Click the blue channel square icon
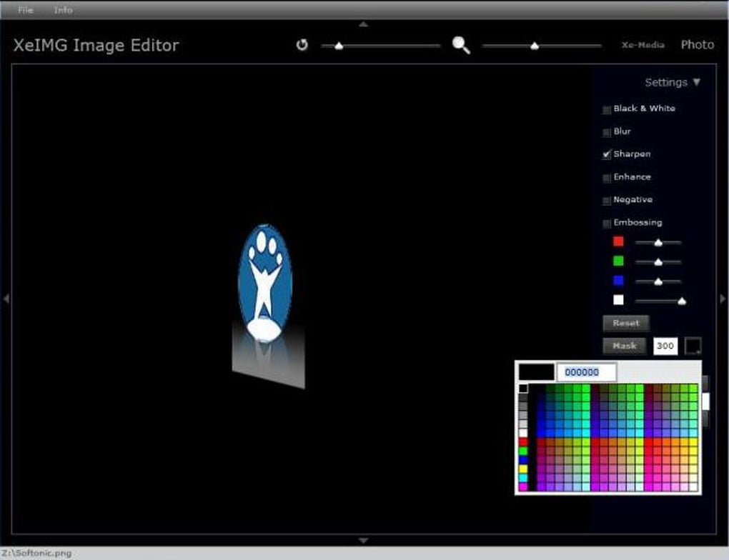729x560 pixels. (x=618, y=280)
